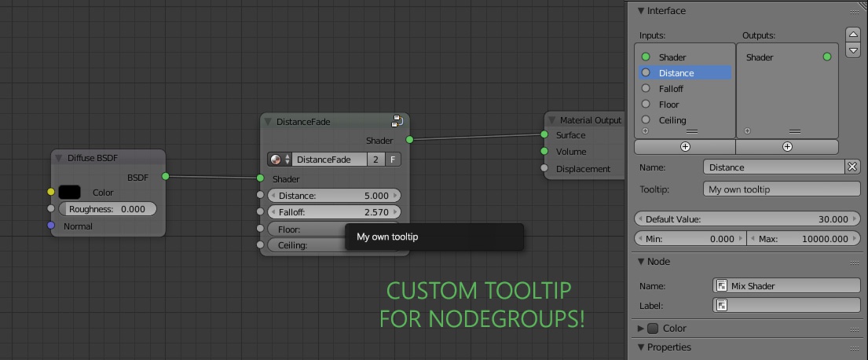
Task: Click the Floor value field on DistanceFade node
Action: [x=306, y=229]
